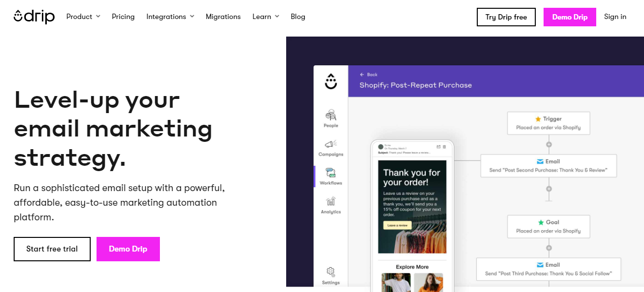This screenshot has width=644, height=292.
Task: Click the pink Demo Drip button below headline
Action: tap(128, 249)
